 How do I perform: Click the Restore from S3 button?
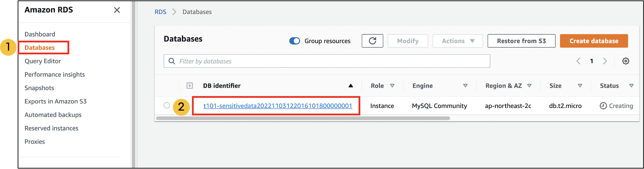(x=521, y=41)
